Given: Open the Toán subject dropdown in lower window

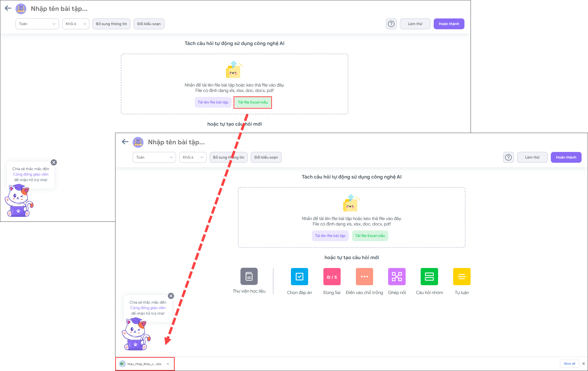Looking at the screenshot, I should (x=154, y=157).
